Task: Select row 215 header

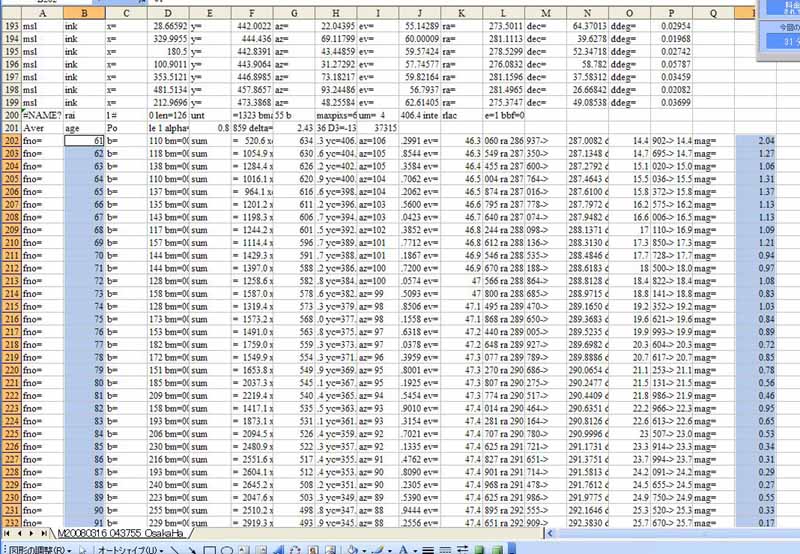Action: pos(11,307)
